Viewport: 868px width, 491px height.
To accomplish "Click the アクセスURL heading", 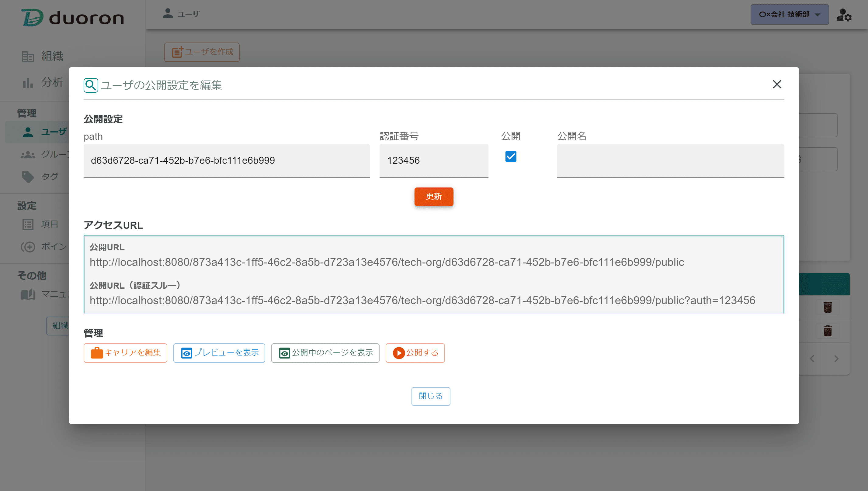I will pos(113,225).
